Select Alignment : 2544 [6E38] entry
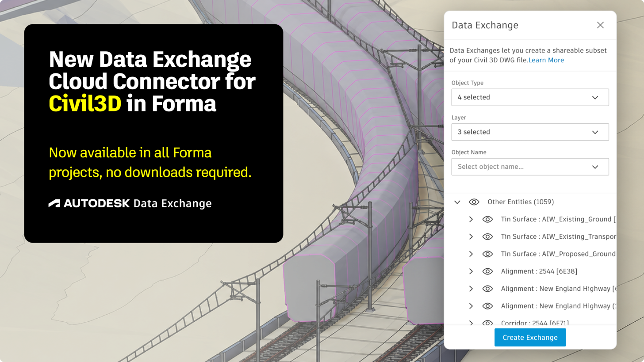 coord(539,271)
